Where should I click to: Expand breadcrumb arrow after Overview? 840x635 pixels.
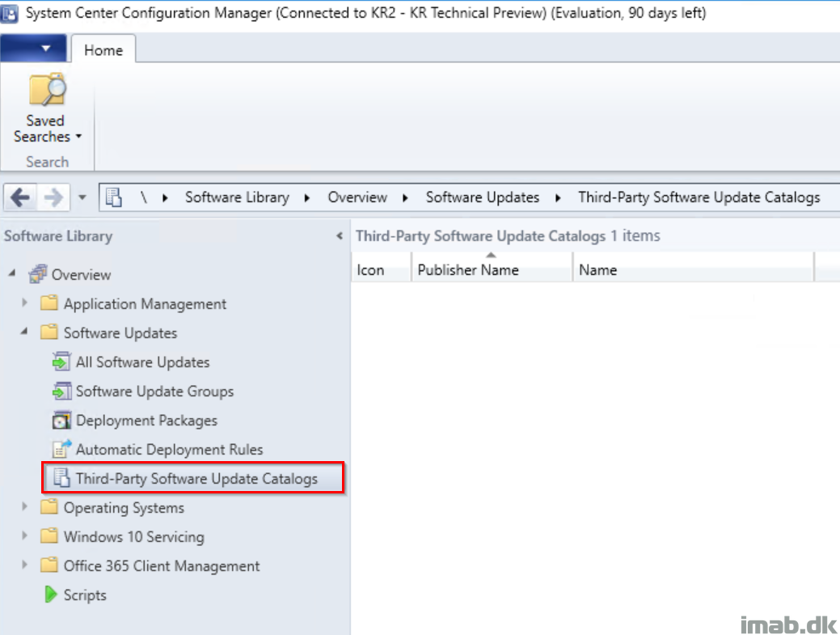(x=405, y=197)
